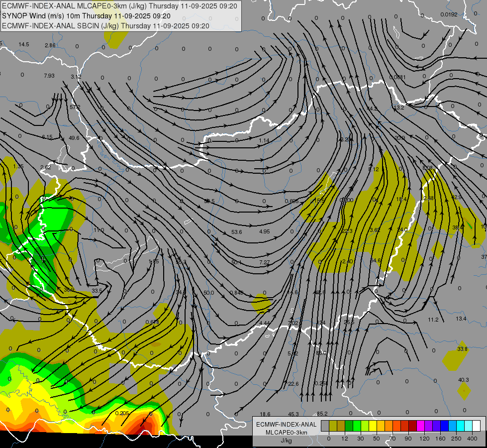
Task: Click the map value 13.2
Action: pyautogui.click(x=399, y=108)
